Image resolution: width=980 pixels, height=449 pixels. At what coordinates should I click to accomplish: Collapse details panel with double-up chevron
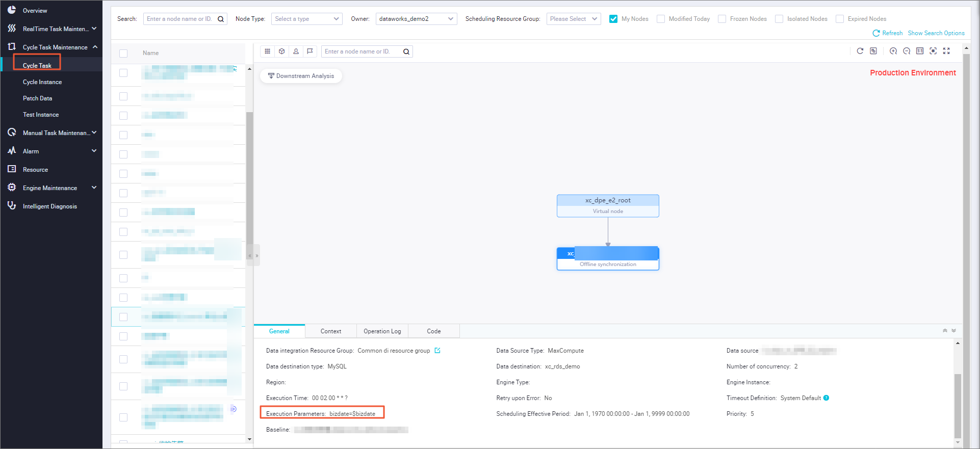[945, 331]
